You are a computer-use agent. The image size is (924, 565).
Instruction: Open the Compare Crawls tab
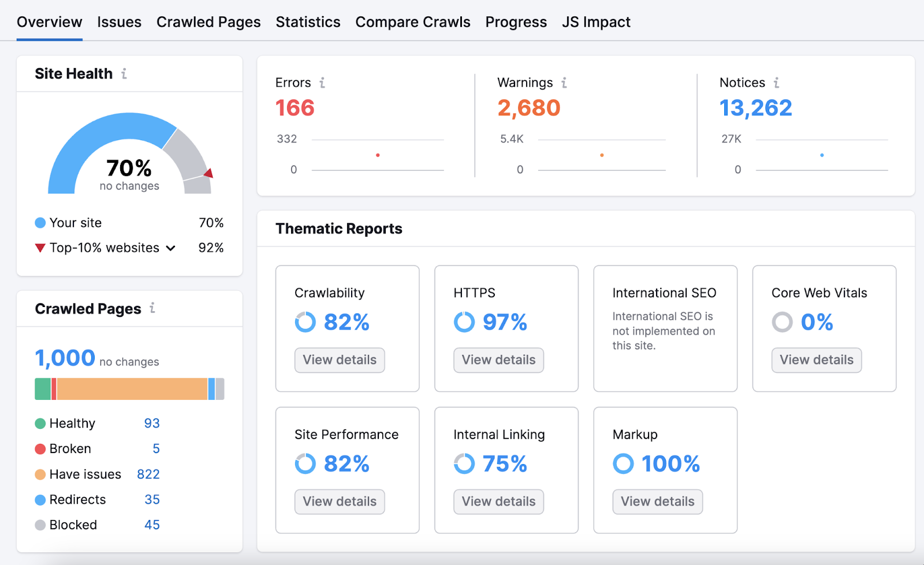412,22
